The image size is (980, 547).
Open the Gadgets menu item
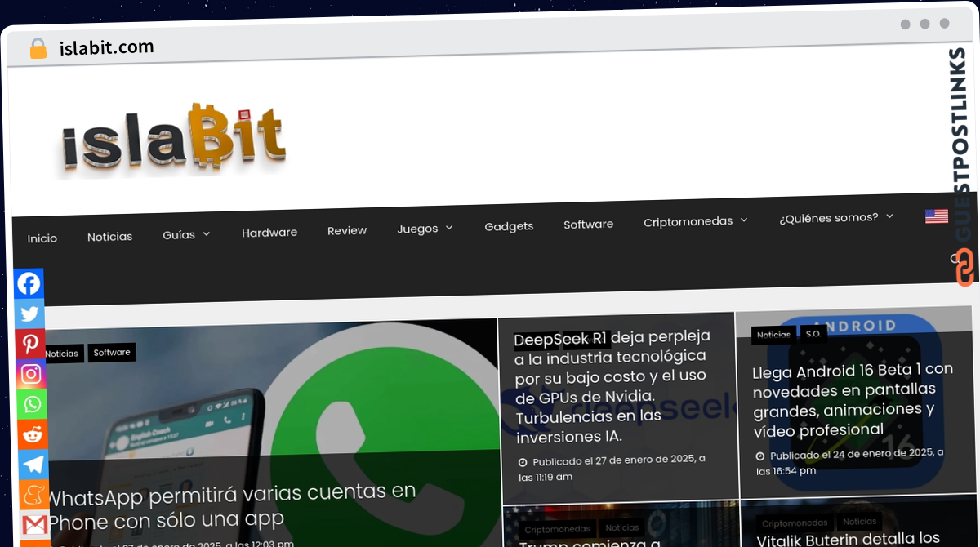pos(509,226)
